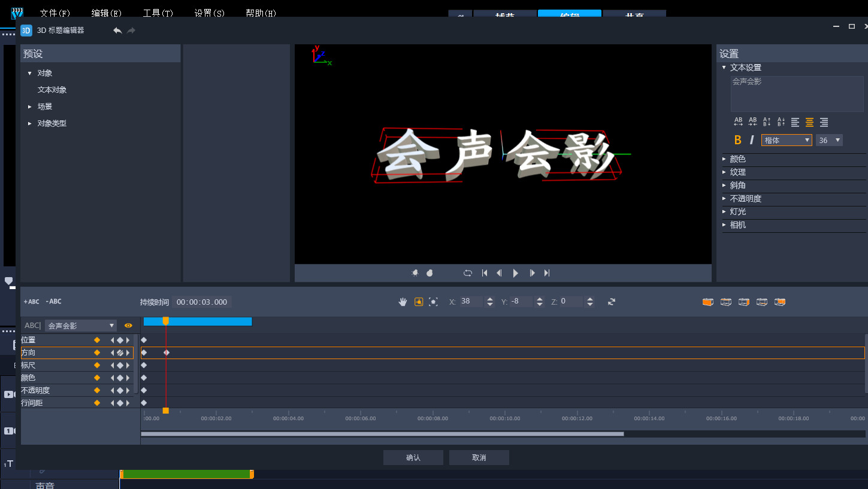The image size is (868, 489).
Task: Step forward one frame in the preview
Action: [532, 273]
